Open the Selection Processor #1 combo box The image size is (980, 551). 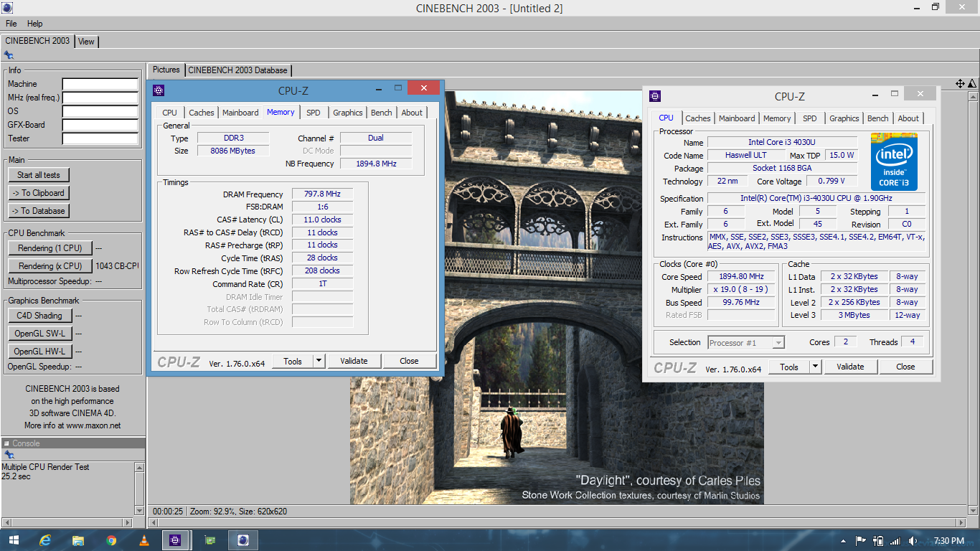coord(746,343)
